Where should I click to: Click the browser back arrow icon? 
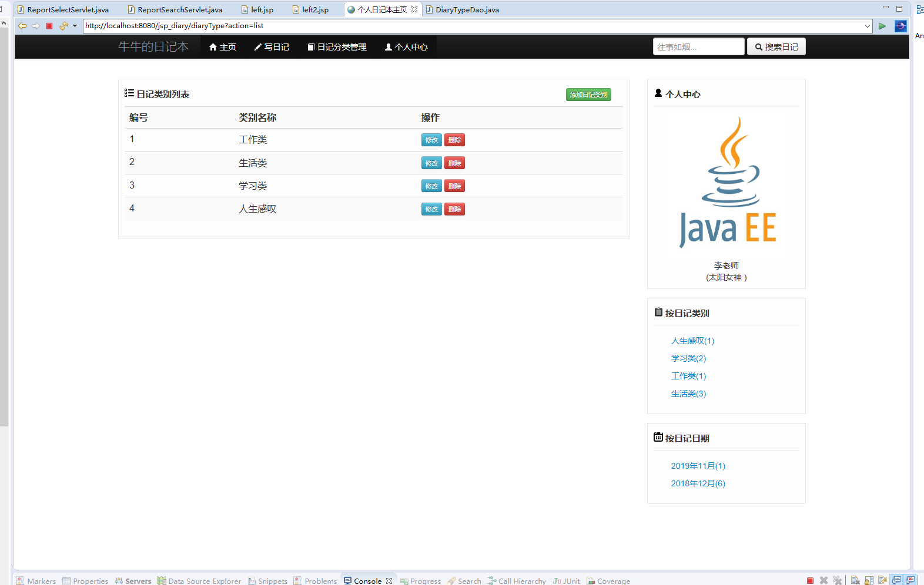[22, 26]
